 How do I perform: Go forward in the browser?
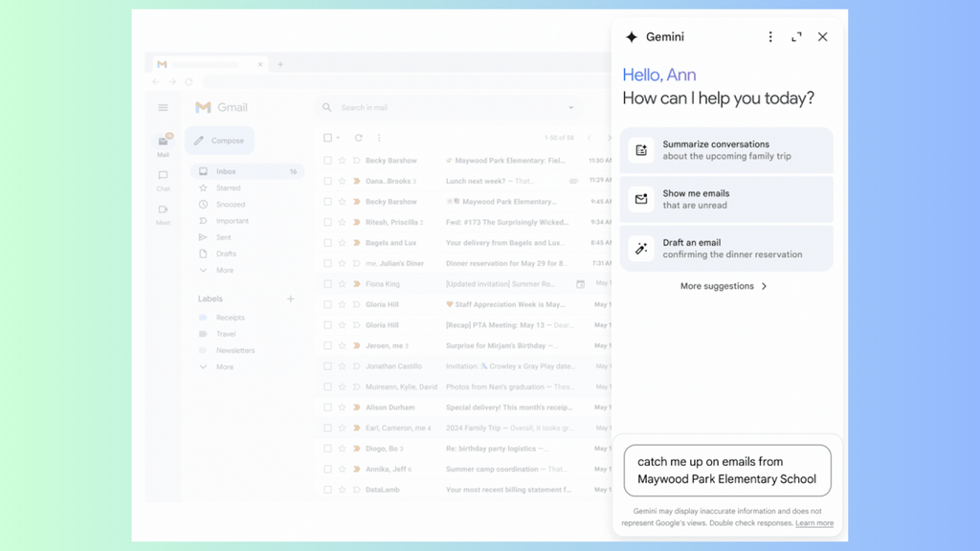[x=172, y=82]
